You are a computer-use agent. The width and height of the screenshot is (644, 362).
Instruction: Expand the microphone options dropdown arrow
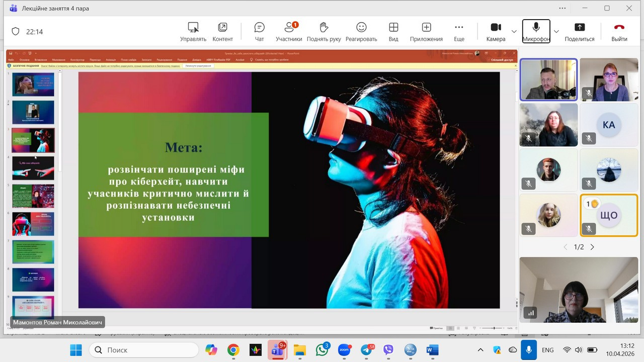[556, 31]
